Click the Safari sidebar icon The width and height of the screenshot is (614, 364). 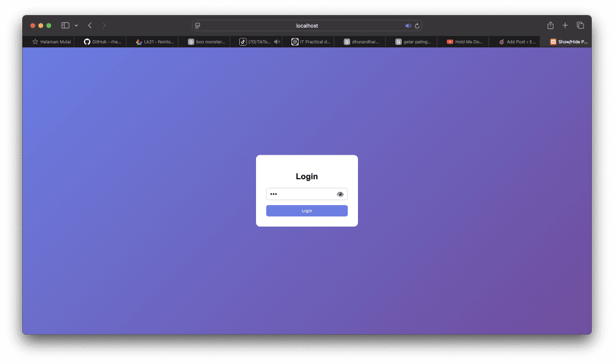[x=65, y=25]
